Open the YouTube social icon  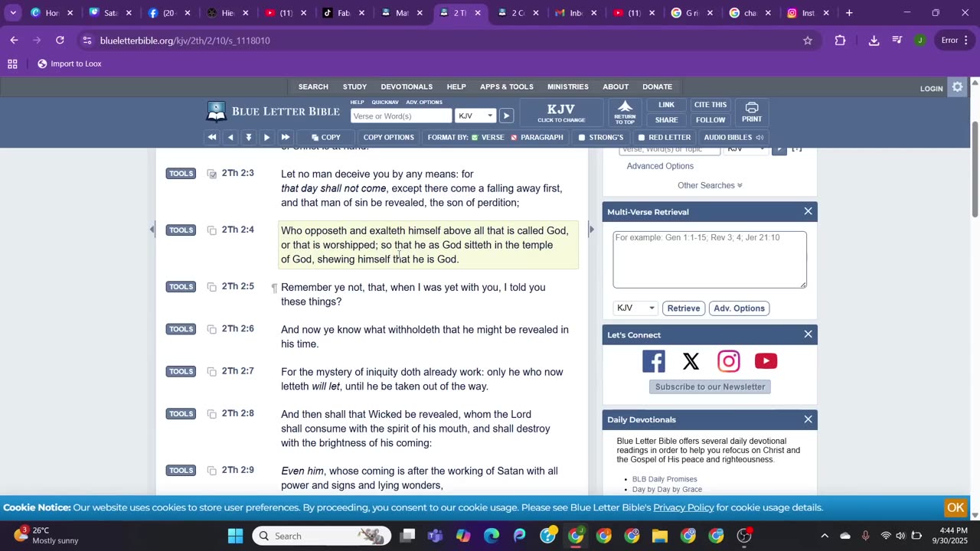[766, 361]
